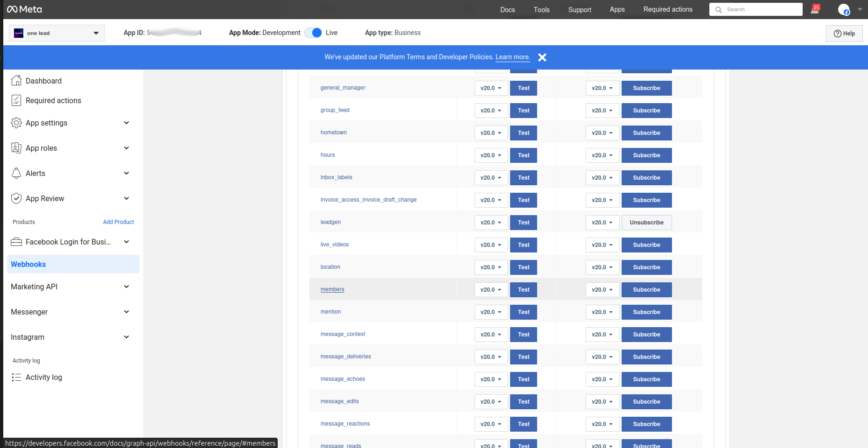Test the message_echoes field

click(x=524, y=379)
